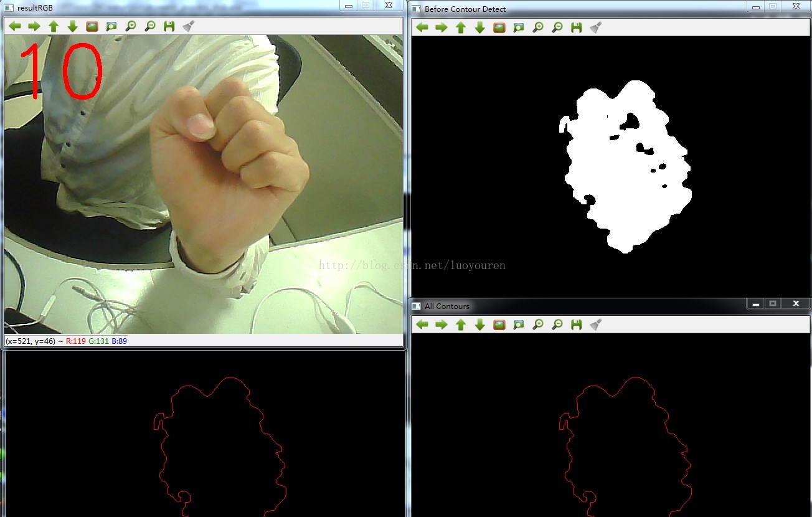Pan down in the All Contours window
This screenshot has width=812, height=517.
click(x=479, y=325)
